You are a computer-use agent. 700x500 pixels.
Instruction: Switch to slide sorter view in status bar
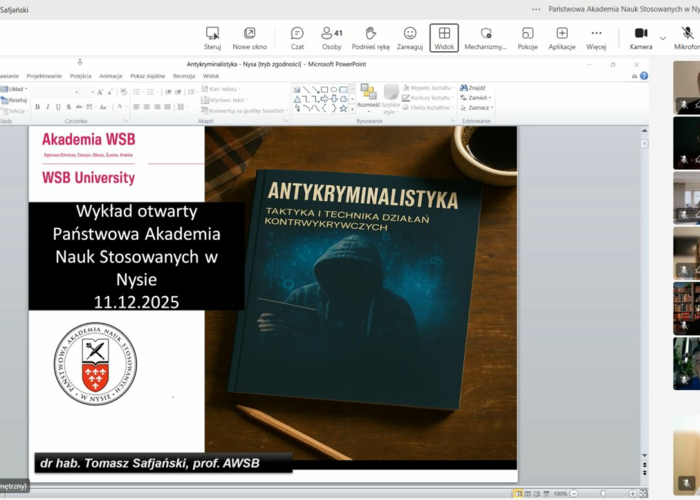(528, 493)
